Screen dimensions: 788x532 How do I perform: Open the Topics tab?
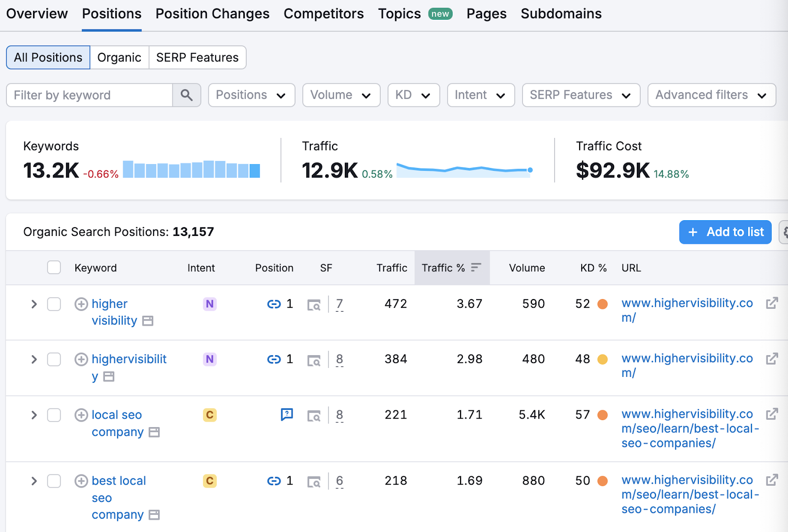tap(415, 14)
